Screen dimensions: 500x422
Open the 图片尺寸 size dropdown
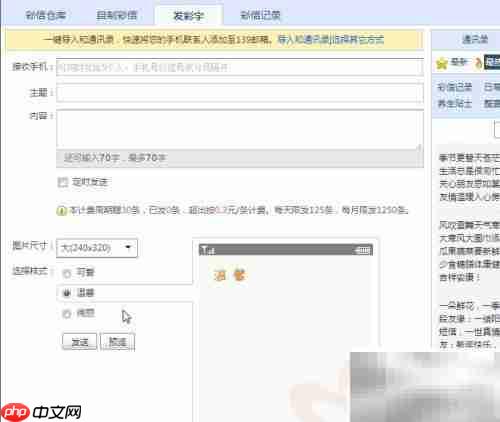[97, 248]
